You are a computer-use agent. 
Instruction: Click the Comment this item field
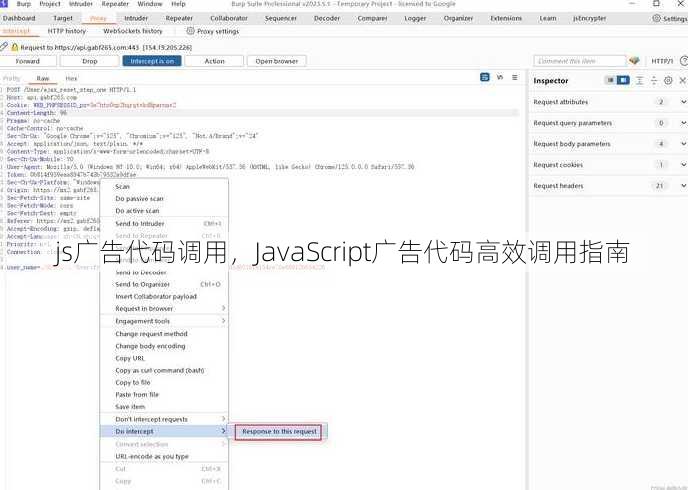coord(580,61)
